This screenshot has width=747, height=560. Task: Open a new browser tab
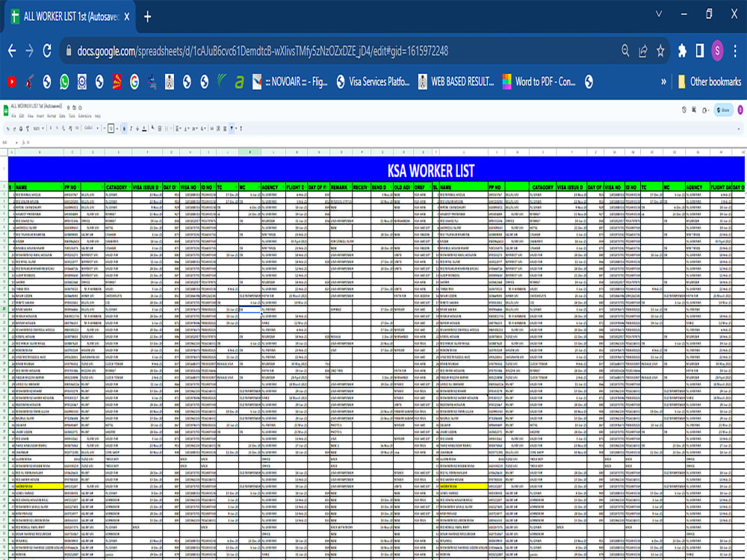(x=148, y=17)
